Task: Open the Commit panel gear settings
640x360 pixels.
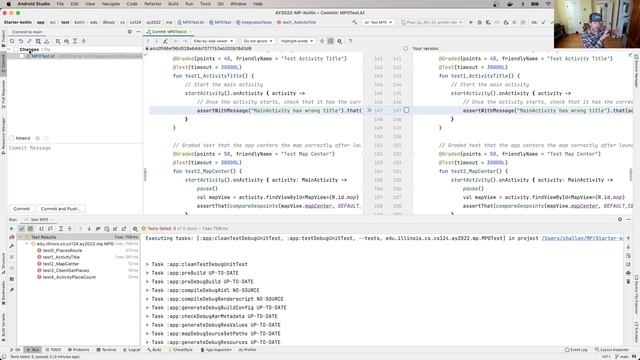Action: pos(130,32)
